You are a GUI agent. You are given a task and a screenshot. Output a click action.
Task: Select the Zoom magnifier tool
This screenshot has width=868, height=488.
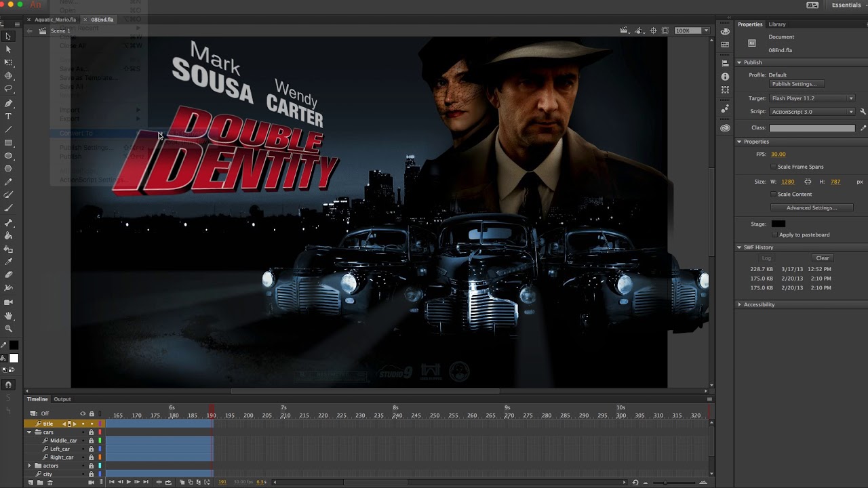(x=8, y=328)
